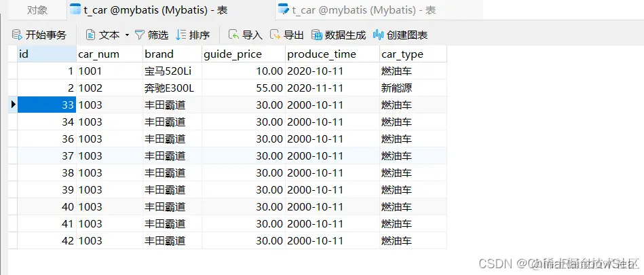Select 丰田霸道 in the row with id 42
The height and width of the screenshot is (275, 644).
click(x=172, y=240)
